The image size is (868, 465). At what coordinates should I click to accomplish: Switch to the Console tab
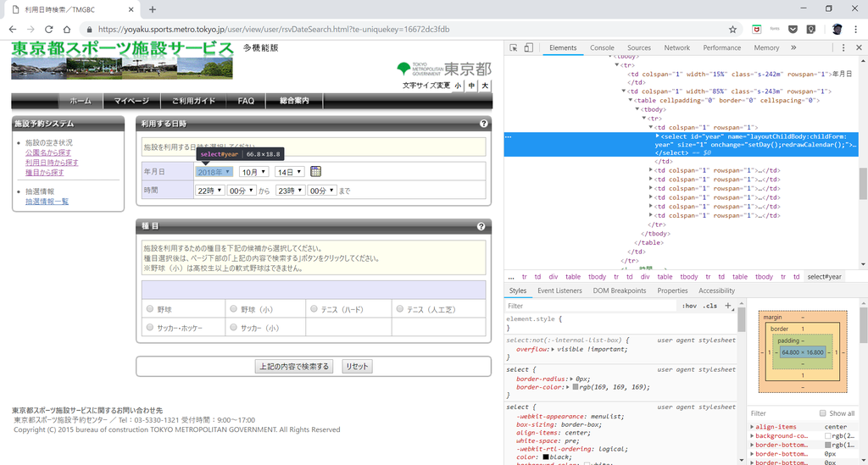[602, 48]
